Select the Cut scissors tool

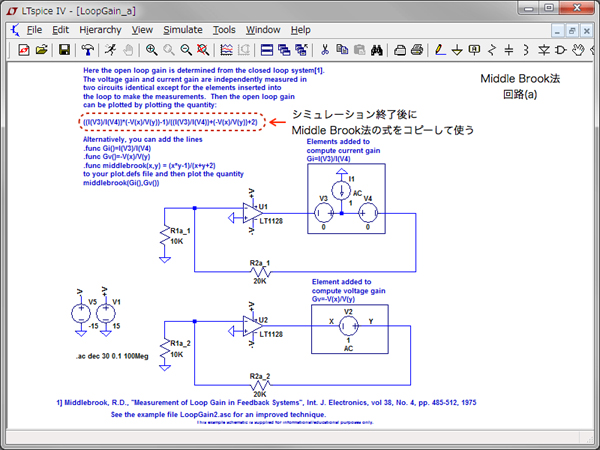(x=324, y=49)
